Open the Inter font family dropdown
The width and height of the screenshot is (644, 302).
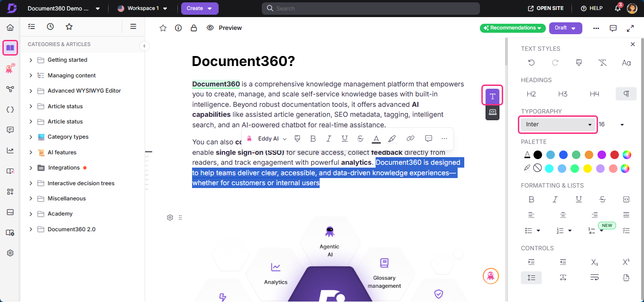(558, 124)
